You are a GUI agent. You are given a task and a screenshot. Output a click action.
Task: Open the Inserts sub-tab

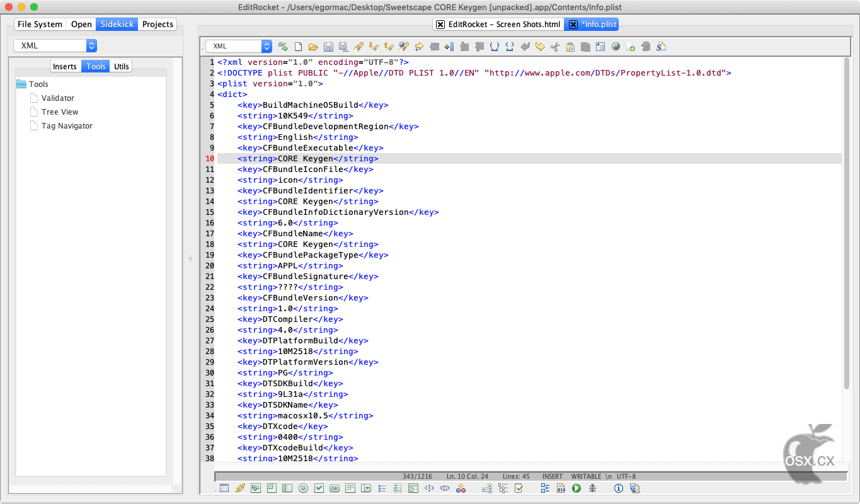tap(65, 66)
